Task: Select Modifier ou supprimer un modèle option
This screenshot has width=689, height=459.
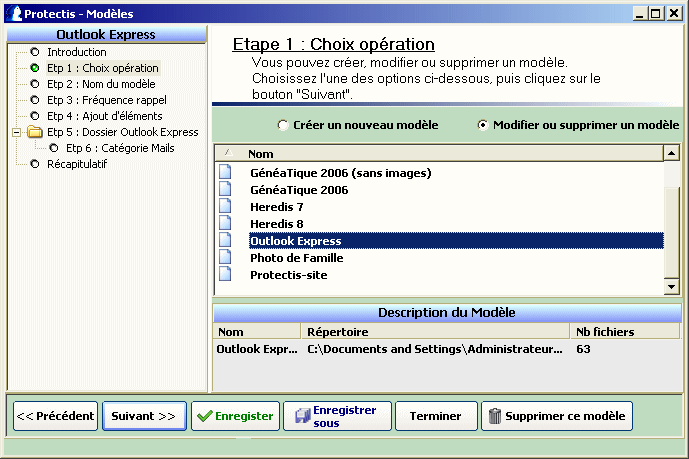Action: [x=482, y=125]
